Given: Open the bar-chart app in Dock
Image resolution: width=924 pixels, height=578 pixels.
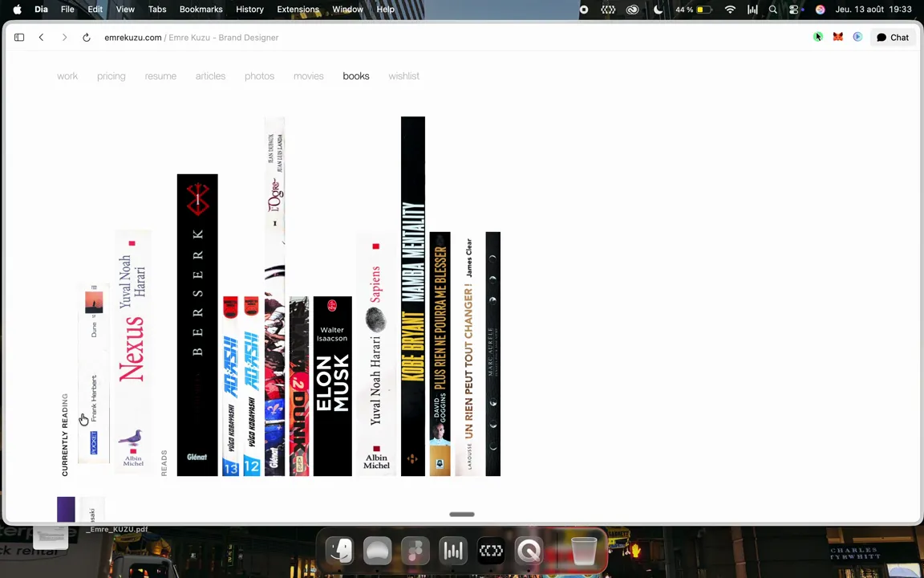Looking at the screenshot, I should (453, 551).
